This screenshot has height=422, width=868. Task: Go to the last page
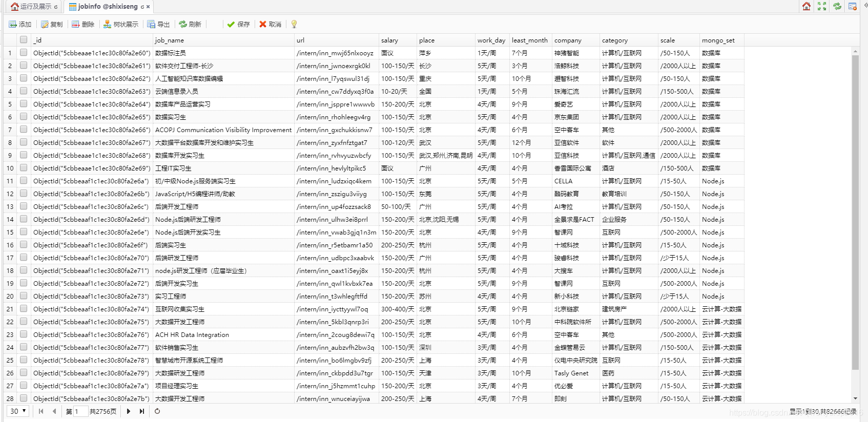[142, 411]
